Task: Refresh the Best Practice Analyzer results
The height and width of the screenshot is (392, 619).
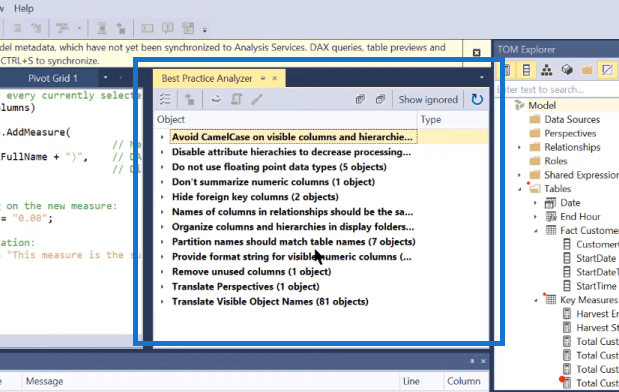Action: pyautogui.click(x=477, y=99)
